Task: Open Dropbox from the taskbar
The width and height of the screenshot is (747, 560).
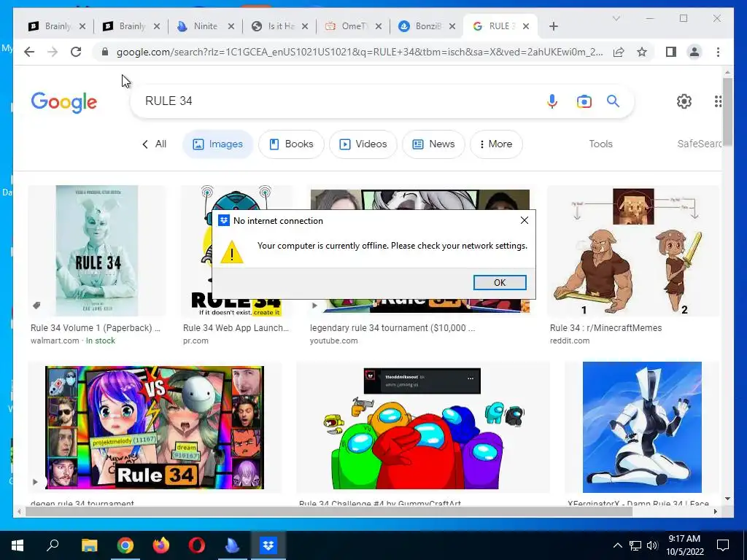Action: 268,545
